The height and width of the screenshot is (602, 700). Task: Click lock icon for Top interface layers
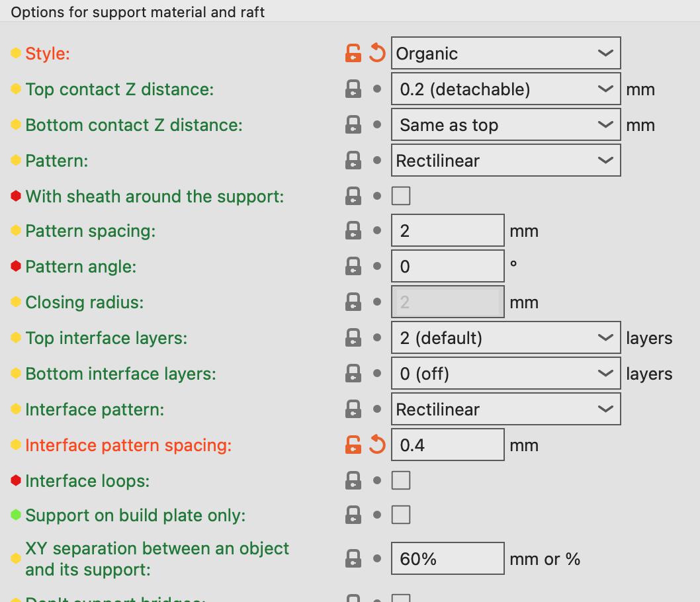click(x=353, y=338)
